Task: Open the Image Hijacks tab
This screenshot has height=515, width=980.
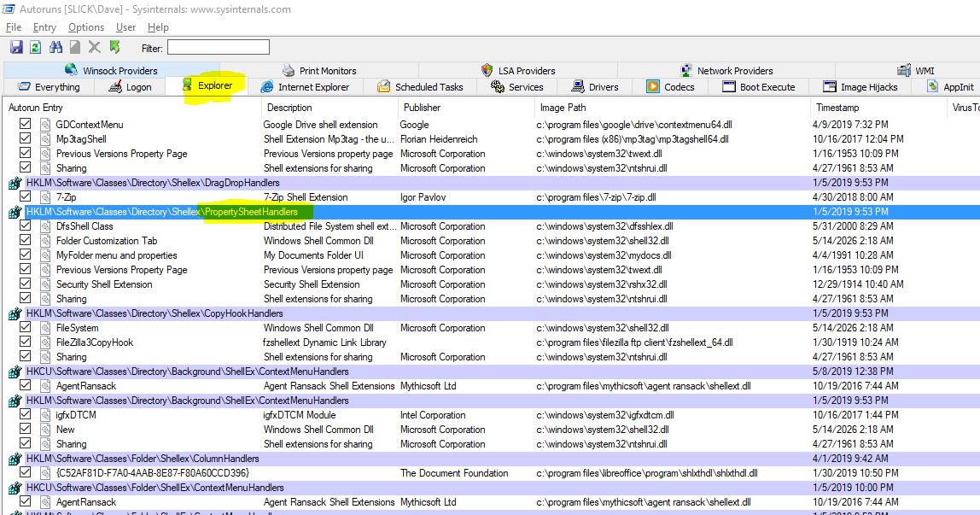Action: coord(860,87)
